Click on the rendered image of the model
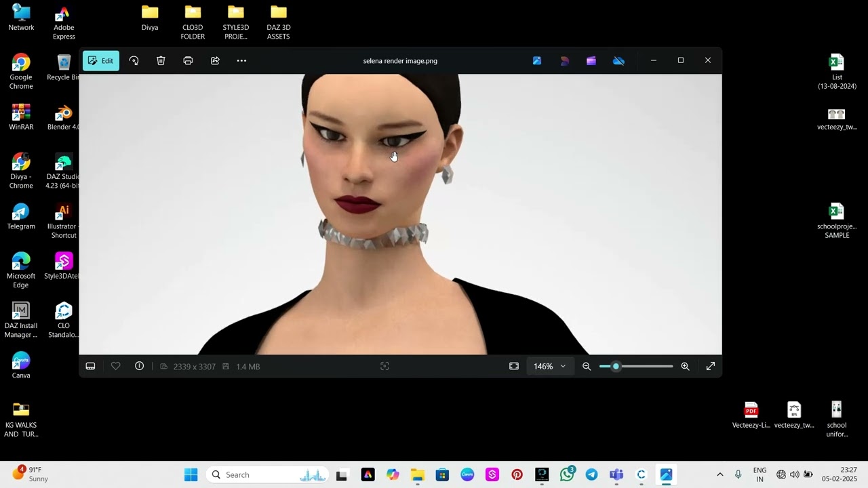Image resolution: width=868 pixels, height=488 pixels. 400,214
